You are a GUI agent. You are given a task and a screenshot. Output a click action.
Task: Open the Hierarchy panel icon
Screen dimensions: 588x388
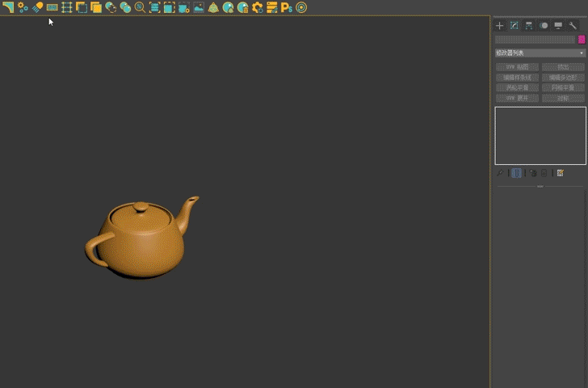click(528, 26)
